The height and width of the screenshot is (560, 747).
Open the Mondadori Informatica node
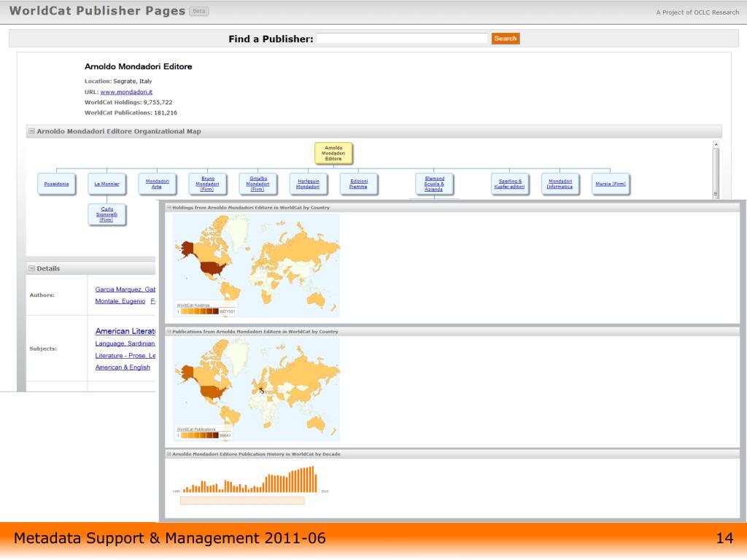tap(560, 184)
